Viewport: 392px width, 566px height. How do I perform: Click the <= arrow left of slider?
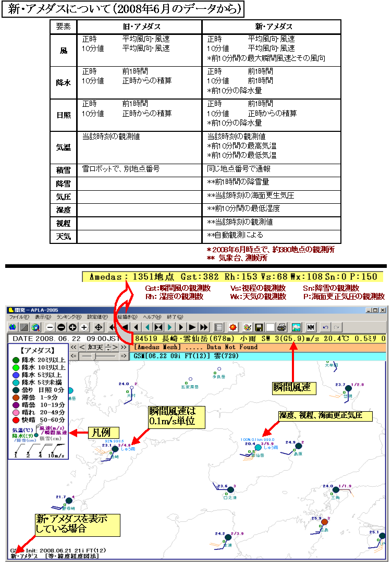coord(73,355)
